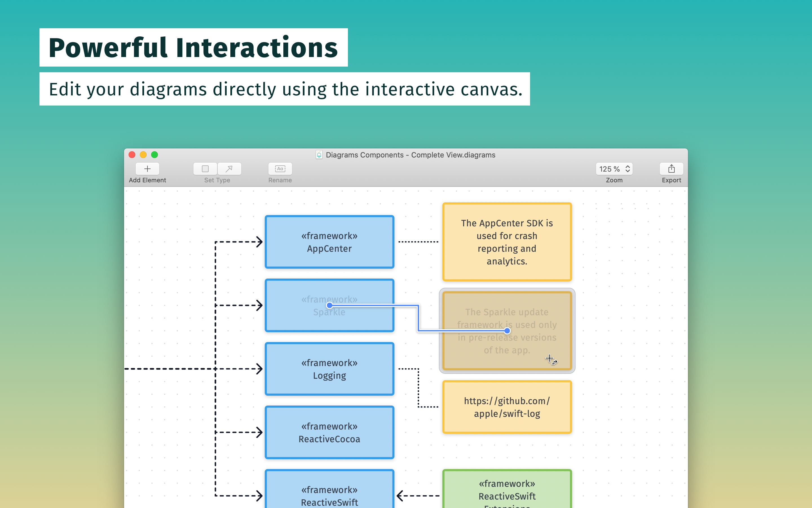The height and width of the screenshot is (508, 812).
Task: Click window title Diagrams Components text
Action: pyautogui.click(x=410, y=155)
